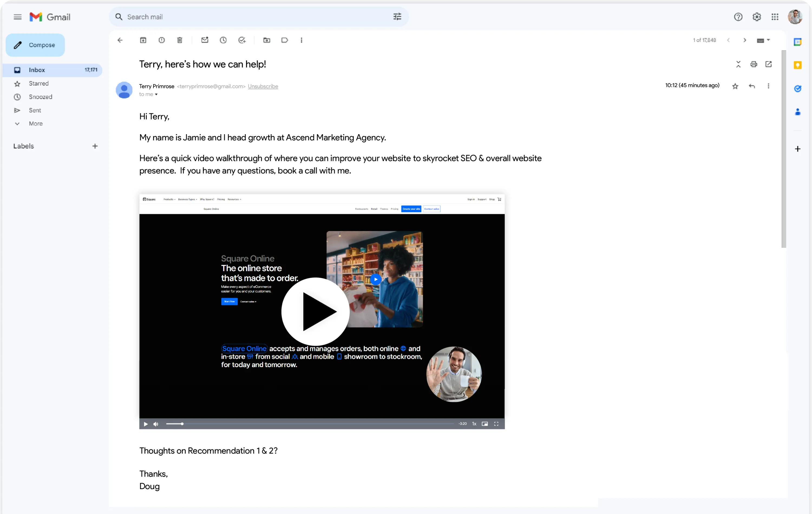Viewport: 812px width, 514px height.
Task: Report this email as spam
Action: click(162, 40)
